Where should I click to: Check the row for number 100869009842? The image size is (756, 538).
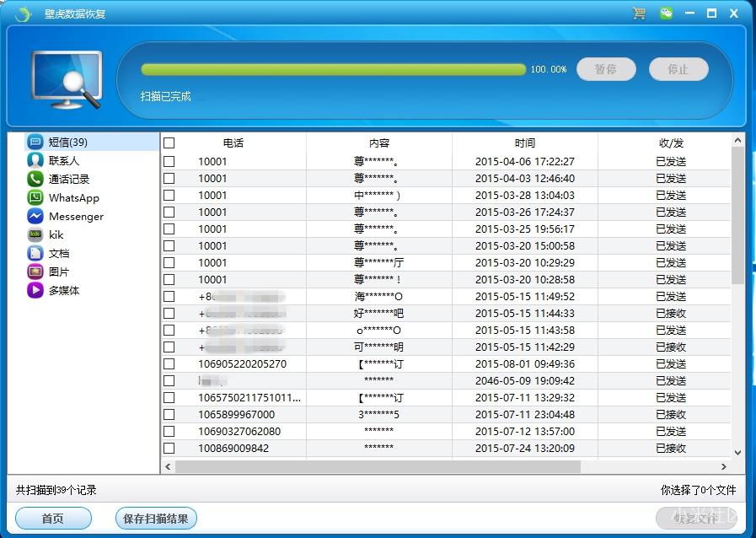click(x=169, y=449)
